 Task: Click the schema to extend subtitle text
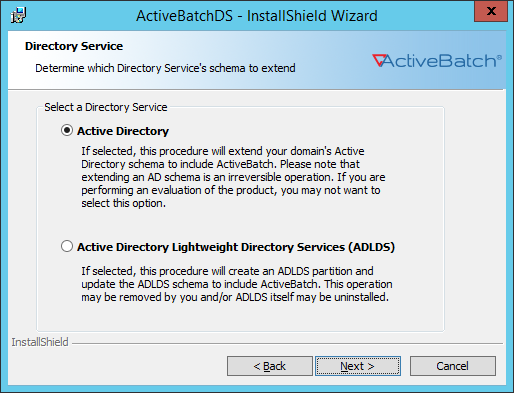(165, 68)
